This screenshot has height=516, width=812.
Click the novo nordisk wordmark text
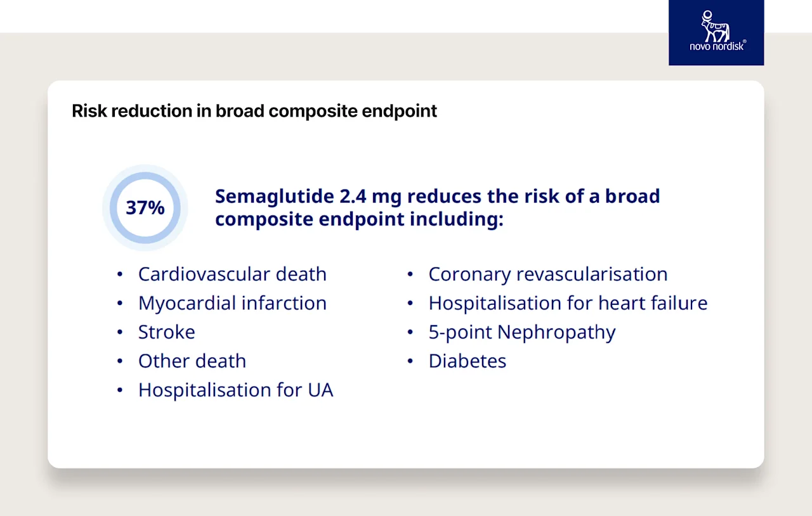[x=717, y=46]
